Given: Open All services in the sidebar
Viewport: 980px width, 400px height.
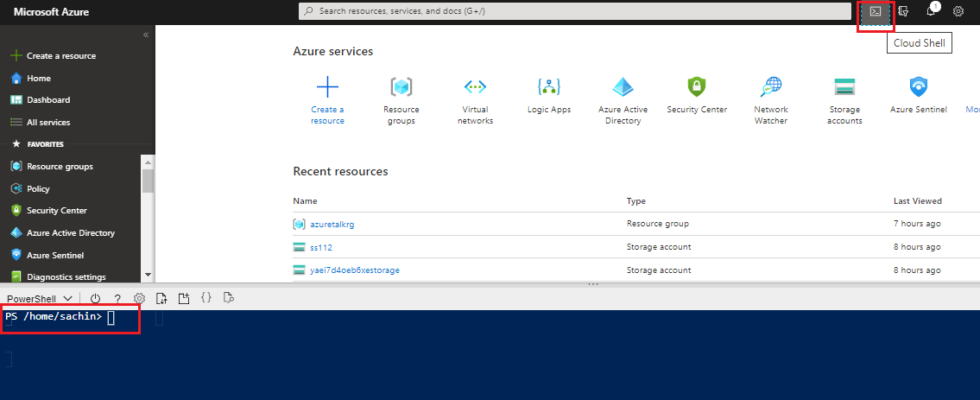Looking at the screenshot, I should [48, 123].
